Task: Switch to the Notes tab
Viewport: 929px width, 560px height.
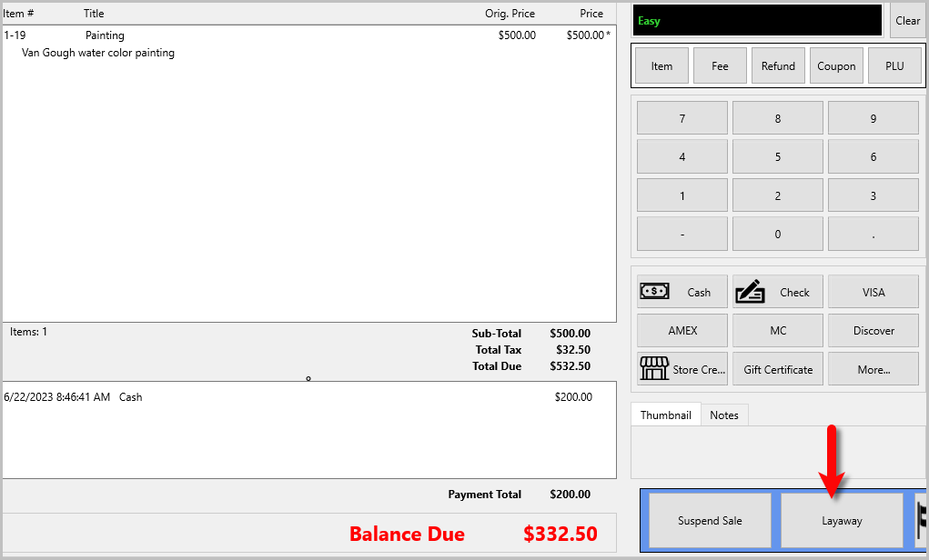Action: (724, 415)
